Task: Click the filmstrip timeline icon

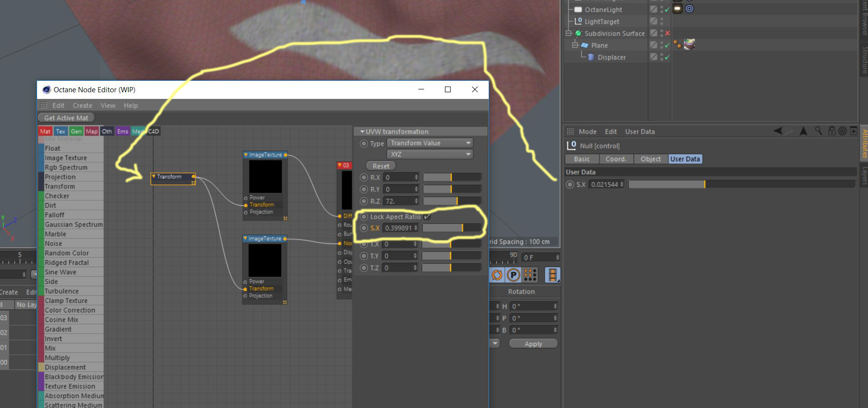Action: click(x=552, y=275)
